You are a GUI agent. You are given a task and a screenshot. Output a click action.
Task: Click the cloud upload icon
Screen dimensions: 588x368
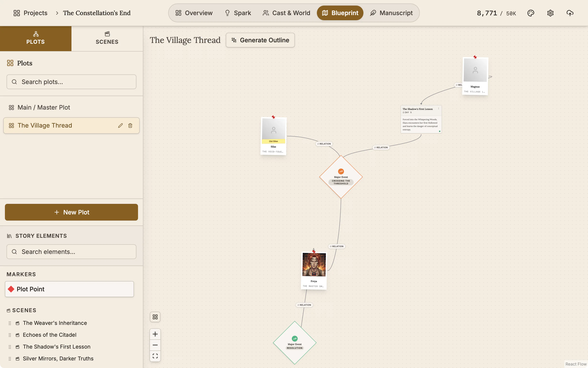pos(570,13)
